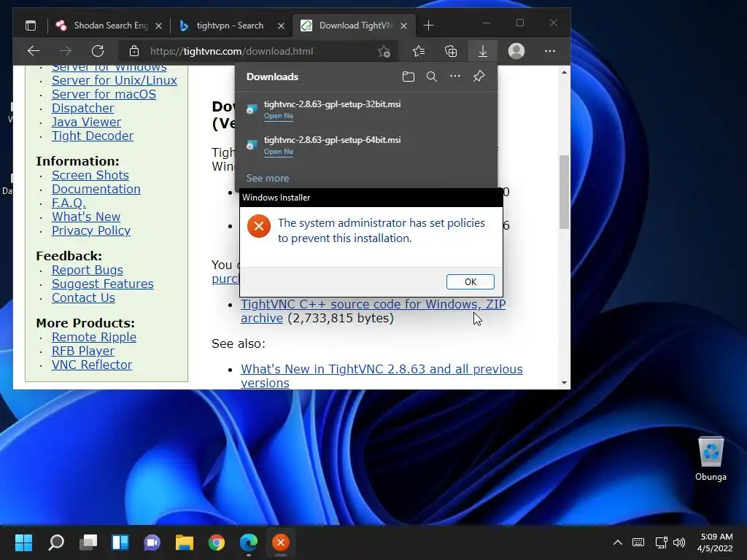Click the page vertical scrollbar thumb
This screenshot has height=560, width=747.
pos(564,192)
